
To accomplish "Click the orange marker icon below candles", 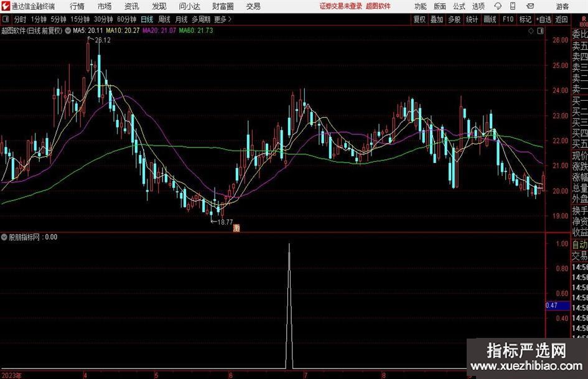I will [x=236, y=227].
